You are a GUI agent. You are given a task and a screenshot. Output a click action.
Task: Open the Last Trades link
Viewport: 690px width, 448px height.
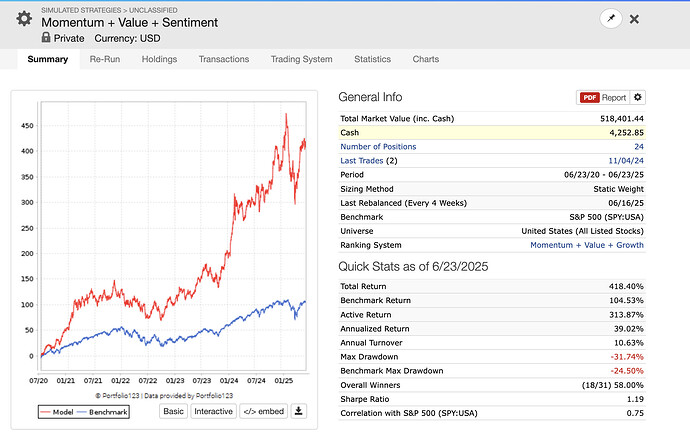pyautogui.click(x=361, y=161)
